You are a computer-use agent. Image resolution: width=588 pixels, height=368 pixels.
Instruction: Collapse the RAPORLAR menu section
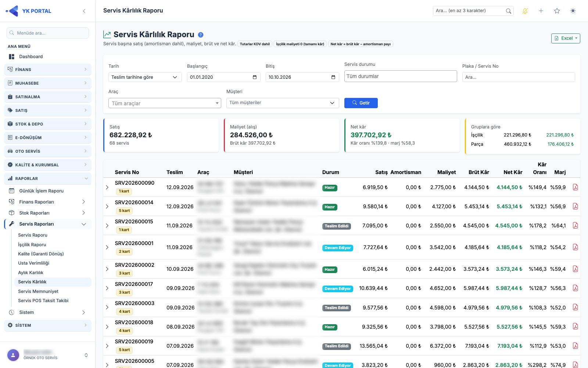click(48, 178)
